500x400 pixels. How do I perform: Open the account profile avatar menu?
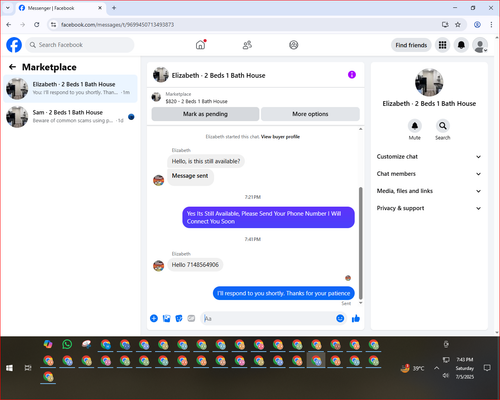[x=480, y=45]
